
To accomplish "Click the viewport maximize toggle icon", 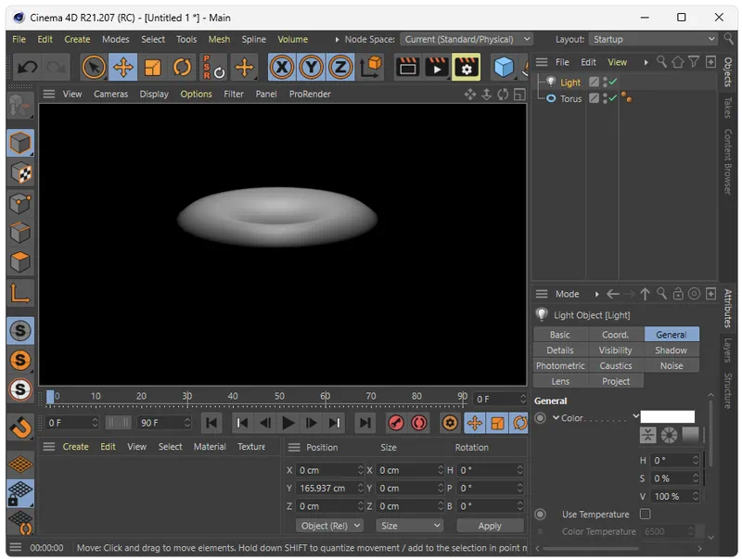I will [519, 95].
